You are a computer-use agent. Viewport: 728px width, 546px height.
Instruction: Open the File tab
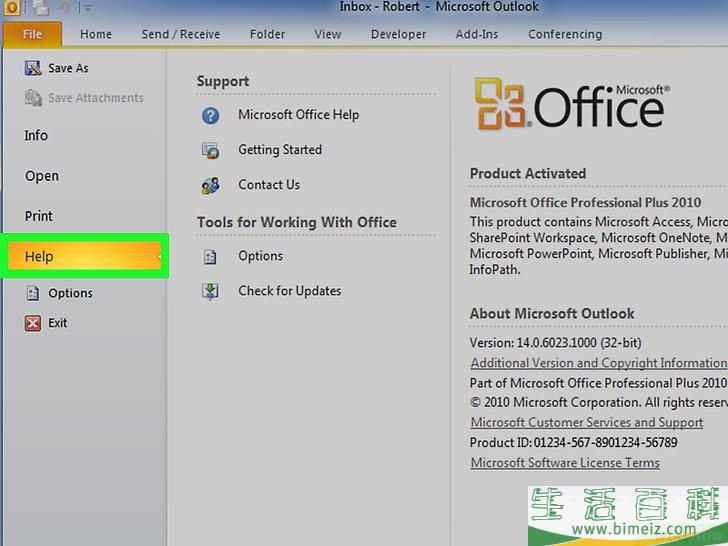[32, 34]
